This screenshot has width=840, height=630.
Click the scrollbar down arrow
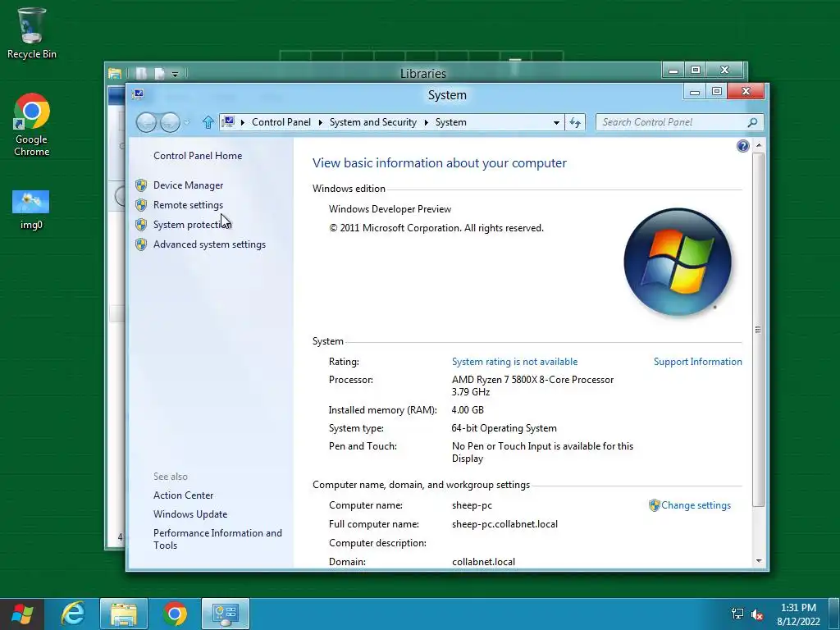(x=759, y=561)
